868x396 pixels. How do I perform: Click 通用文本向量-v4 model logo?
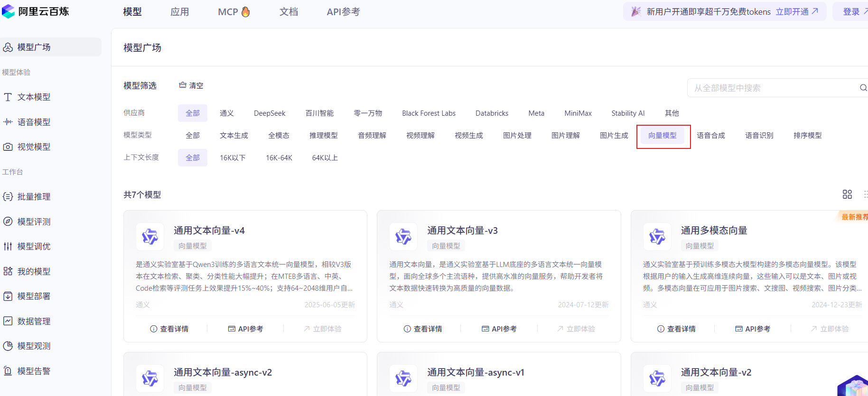(x=150, y=236)
